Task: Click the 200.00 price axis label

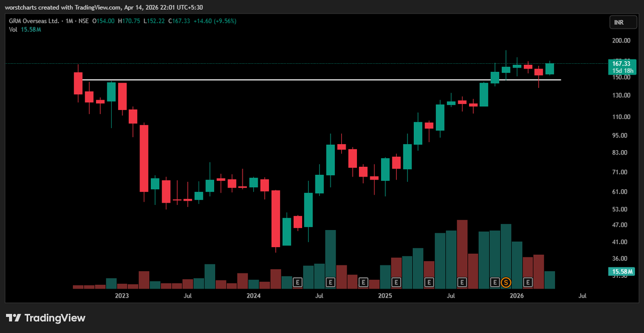Action: [x=621, y=41]
